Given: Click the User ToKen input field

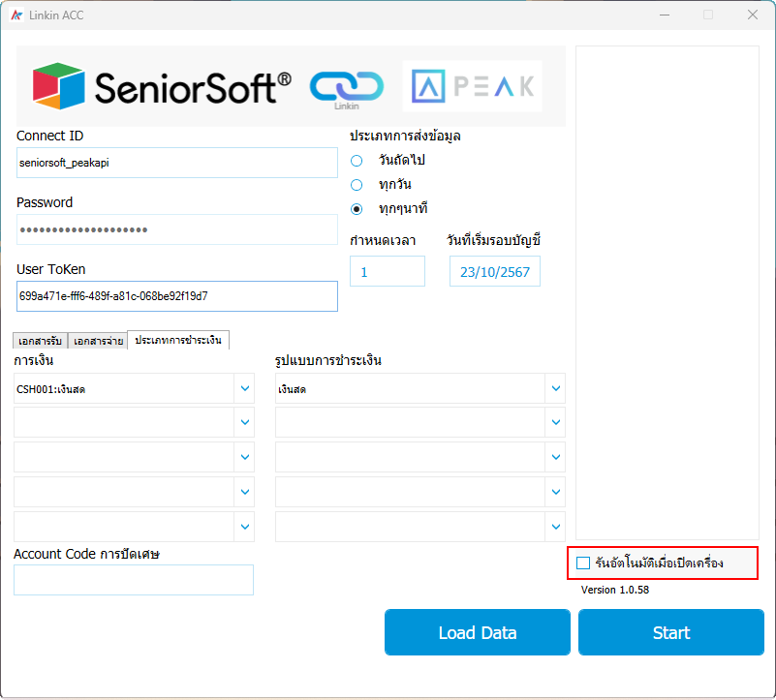Looking at the screenshot, I should click(177, 296).
